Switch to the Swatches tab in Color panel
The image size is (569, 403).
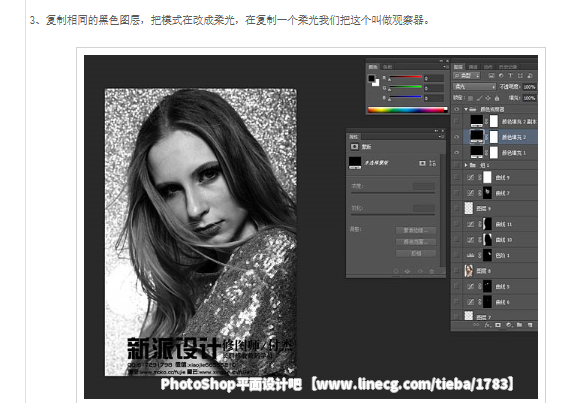coord(388,67)
